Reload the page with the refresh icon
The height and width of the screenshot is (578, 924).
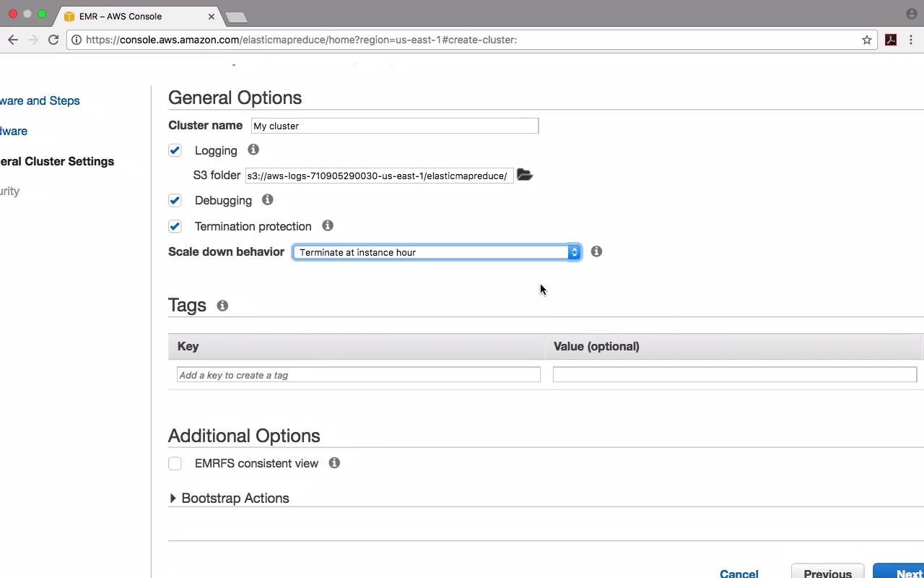point(53,40)
